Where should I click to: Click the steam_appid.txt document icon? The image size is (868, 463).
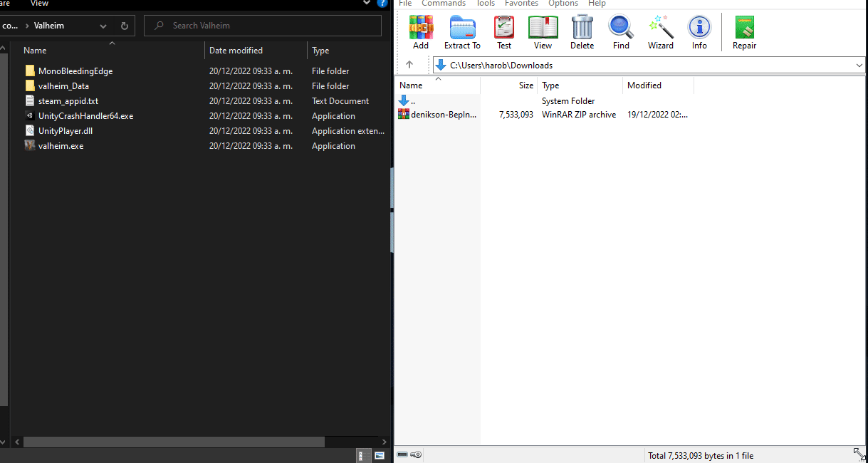30,100
